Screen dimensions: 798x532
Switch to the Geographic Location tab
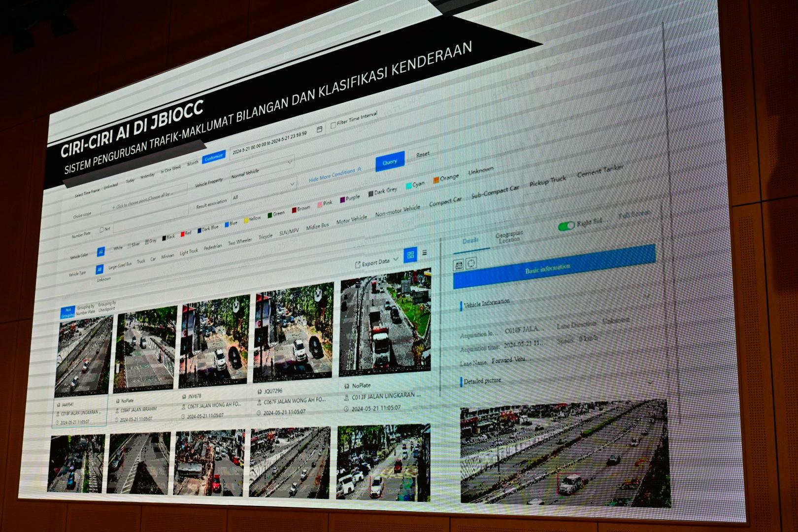(x=509, y=237)
